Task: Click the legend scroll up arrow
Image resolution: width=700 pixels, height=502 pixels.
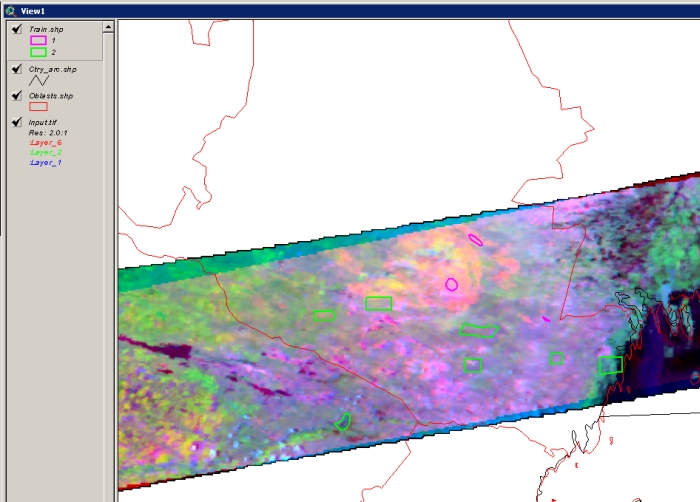Action: (108, 27)
